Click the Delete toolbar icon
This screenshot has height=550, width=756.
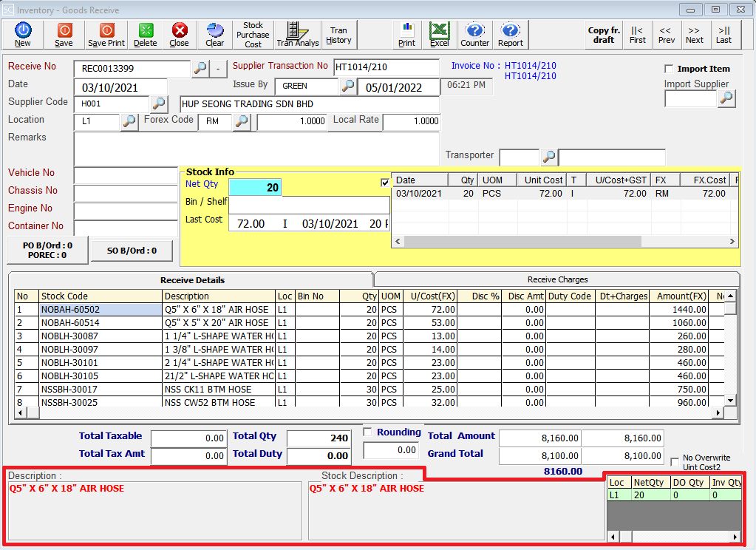click(x=145, y=35)
